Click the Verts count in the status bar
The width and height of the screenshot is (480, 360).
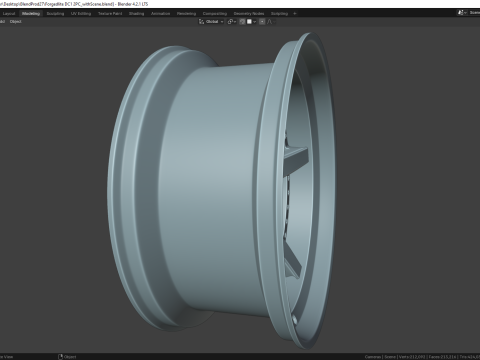(412, 357)
